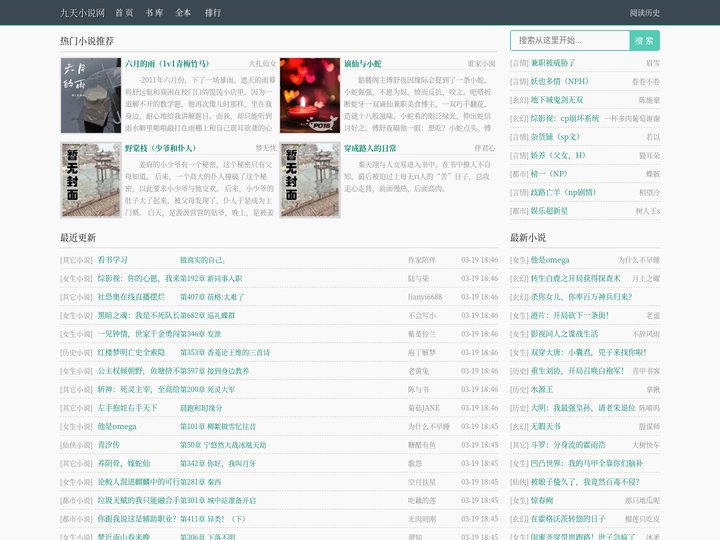
Task: Open chapter 第597章 接到身边教养
Action: point(214,371)
